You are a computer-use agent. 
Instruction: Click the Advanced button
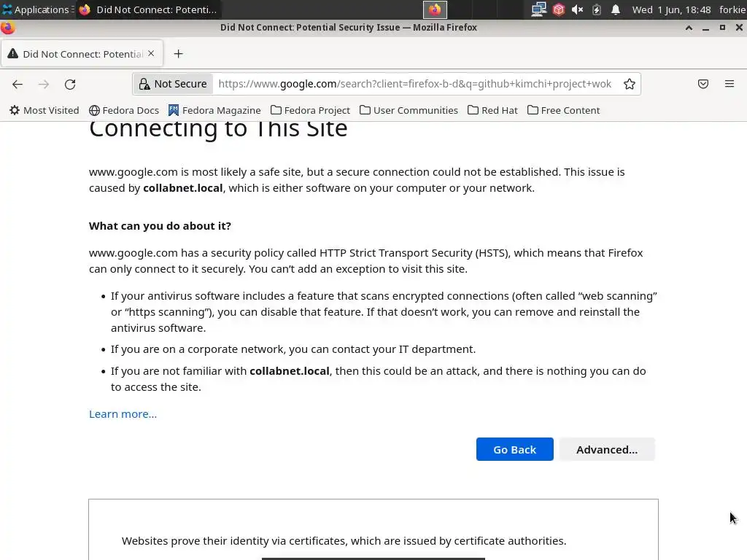[x=607, y=449]
